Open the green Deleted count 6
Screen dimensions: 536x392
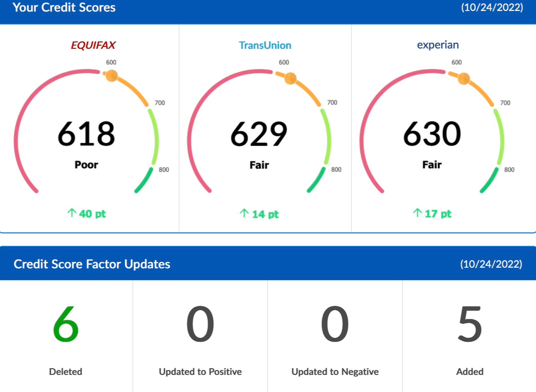coord(66,325)
